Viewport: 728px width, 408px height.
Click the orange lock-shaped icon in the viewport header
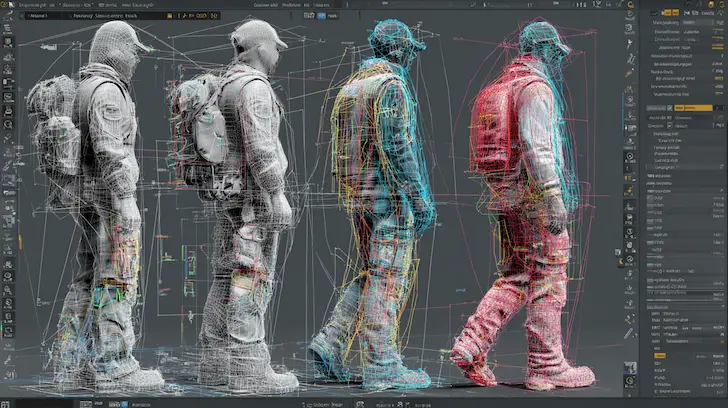tap(169, 16)
